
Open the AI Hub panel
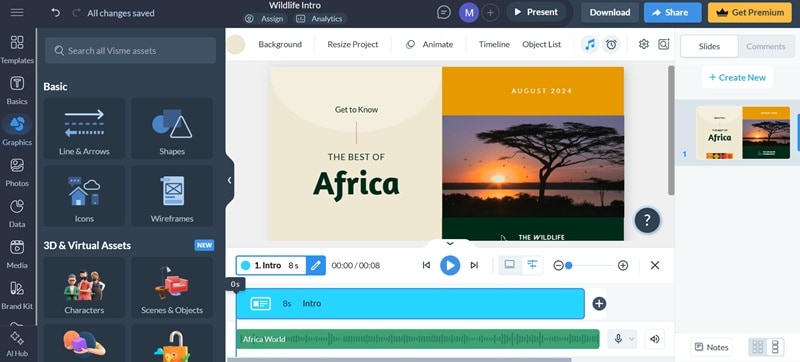pos(17,345)
